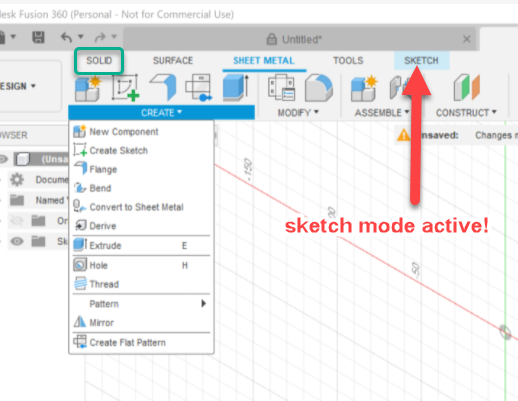Choose Flange from Create menu

[142, 169]
